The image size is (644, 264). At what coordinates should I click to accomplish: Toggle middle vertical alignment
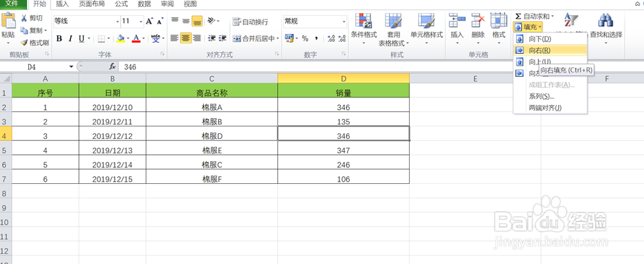click(186, 21)
